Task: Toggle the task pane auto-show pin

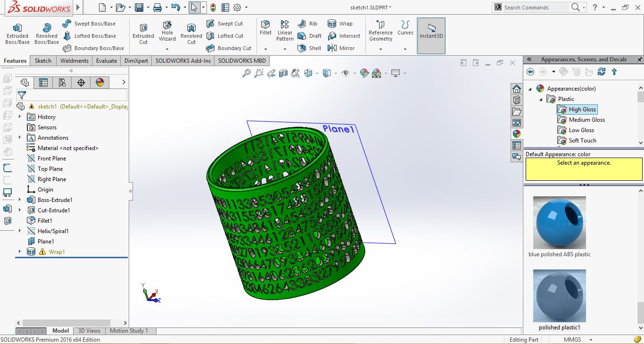Action: 639,59
